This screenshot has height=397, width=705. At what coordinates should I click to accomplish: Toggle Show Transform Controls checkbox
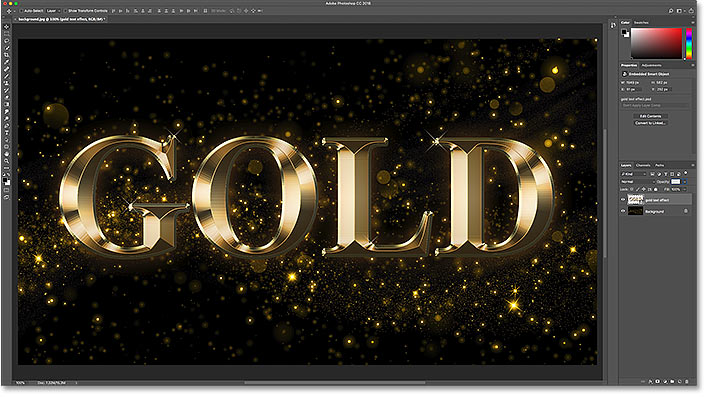pos(65,10)
